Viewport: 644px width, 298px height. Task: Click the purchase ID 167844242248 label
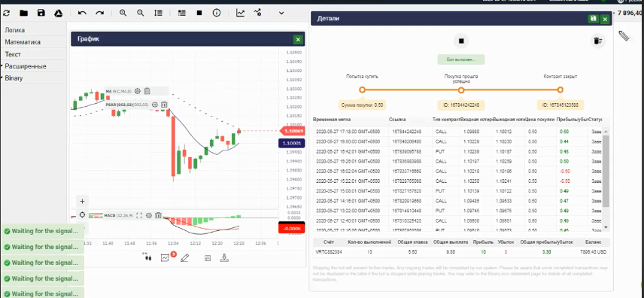point(461,105)
